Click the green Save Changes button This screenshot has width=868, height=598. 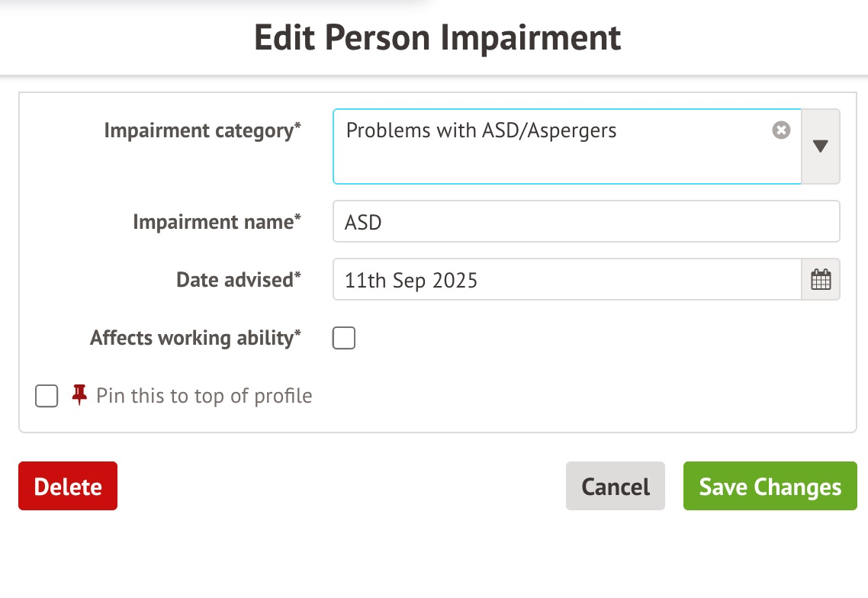(x=770, y=487)
